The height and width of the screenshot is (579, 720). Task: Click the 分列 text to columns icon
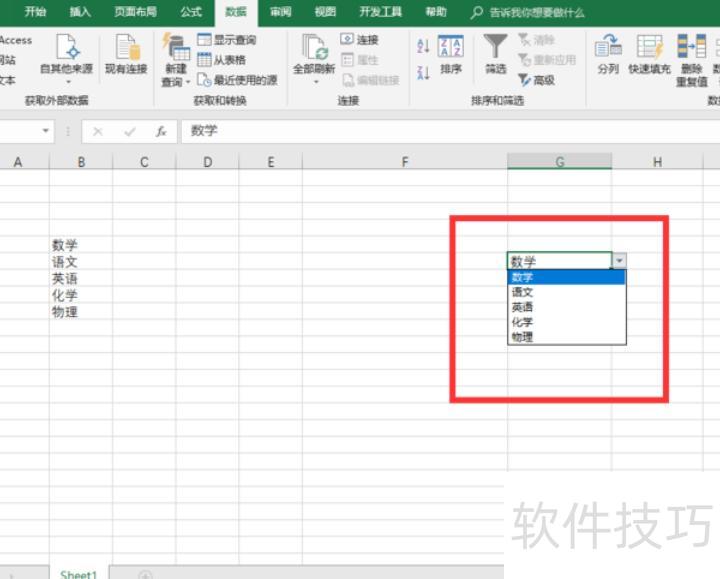pos(608,47)
